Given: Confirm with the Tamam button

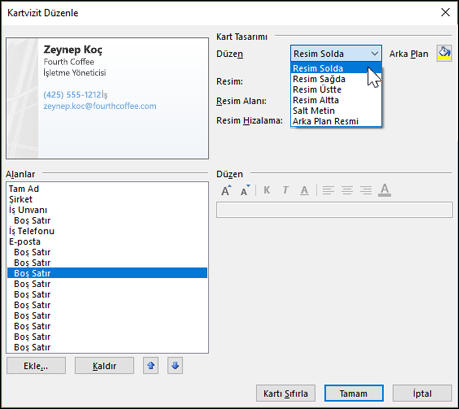Looking at the screenshot, I should 354,394.
